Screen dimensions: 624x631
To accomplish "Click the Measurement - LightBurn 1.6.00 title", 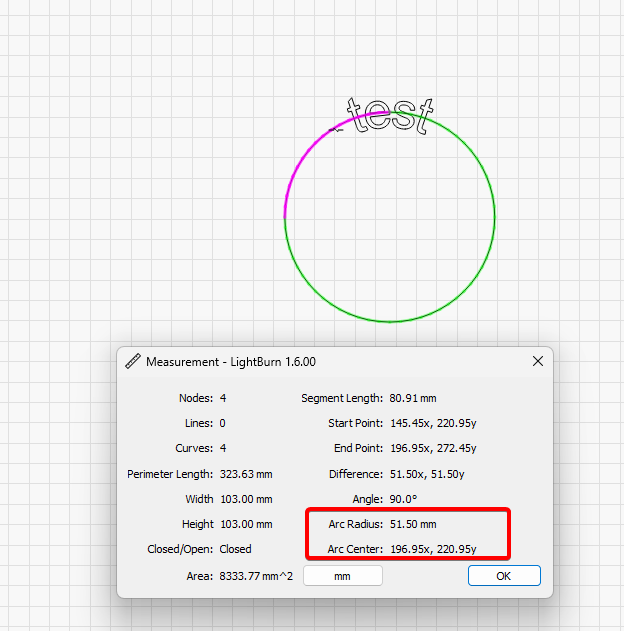I will point(231,362).
